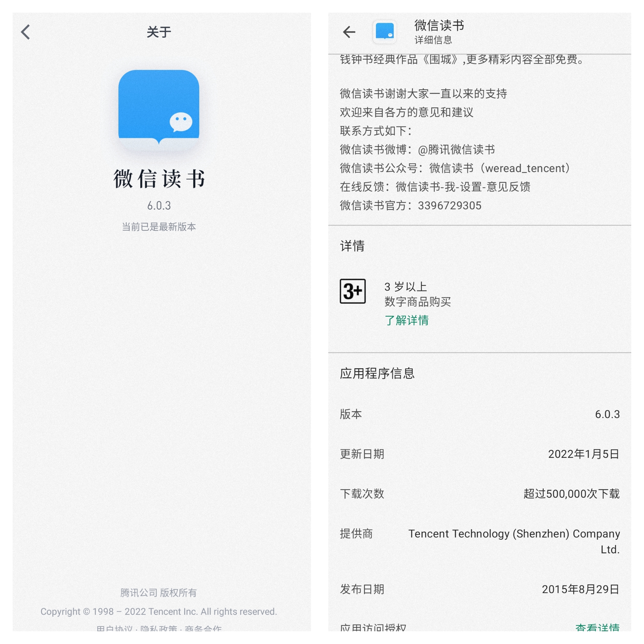Image resolution: width=644 pixels, height=644 pixels.
Task: Tap the 数字商品购买 text
Action: click(417, 302)
